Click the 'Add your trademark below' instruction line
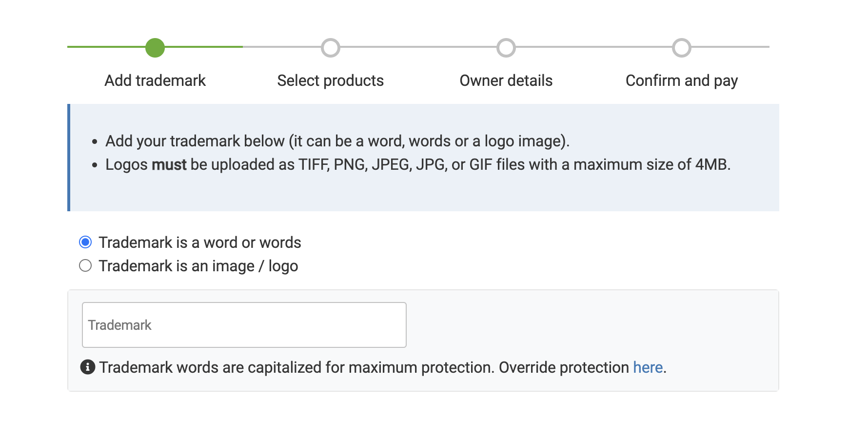This screenshot has height=443, width=868. click(x=337, y=141)
